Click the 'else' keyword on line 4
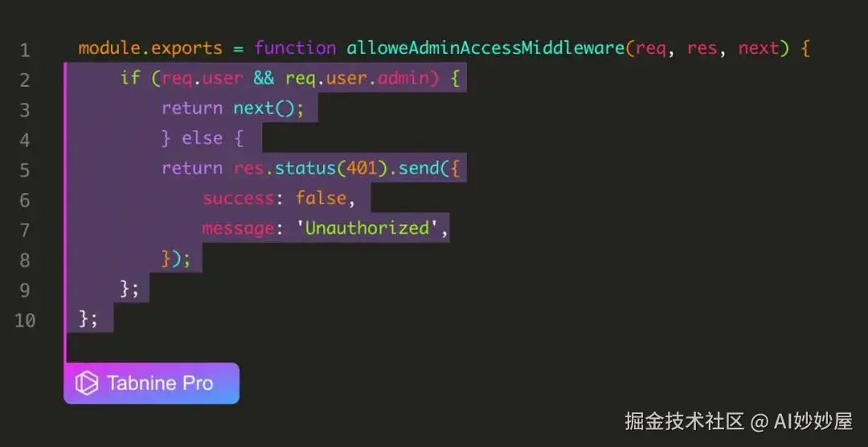This screenshot has height=447, width=868. click(x=203, y=138)
